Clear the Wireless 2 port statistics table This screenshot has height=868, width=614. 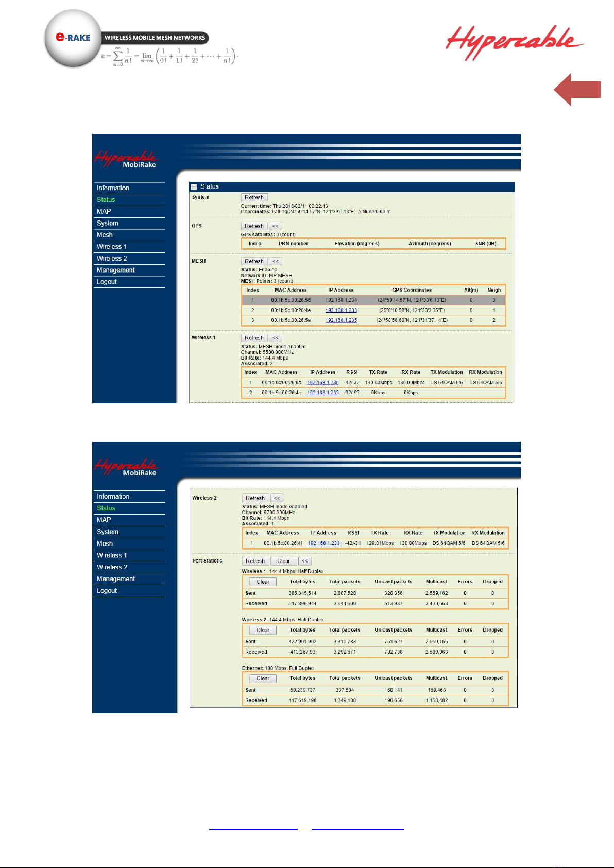tap(263, 631)
